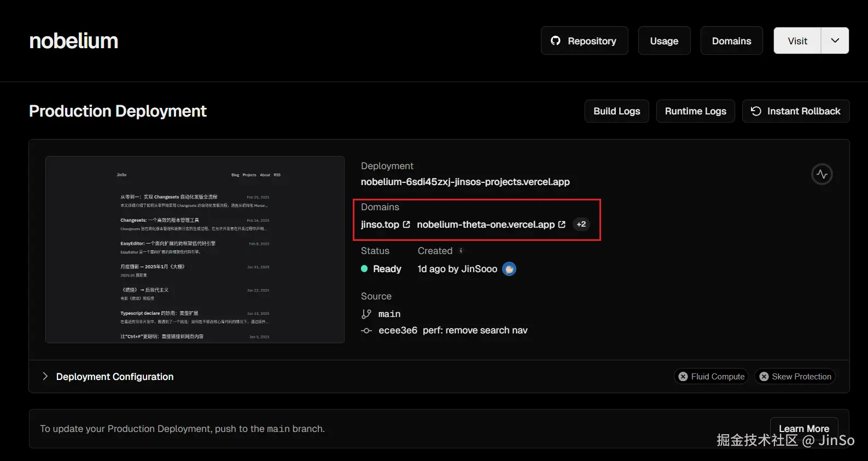Click the Skew Protection badge
Viewport: 868px width, 461px height.
[795, 377]
